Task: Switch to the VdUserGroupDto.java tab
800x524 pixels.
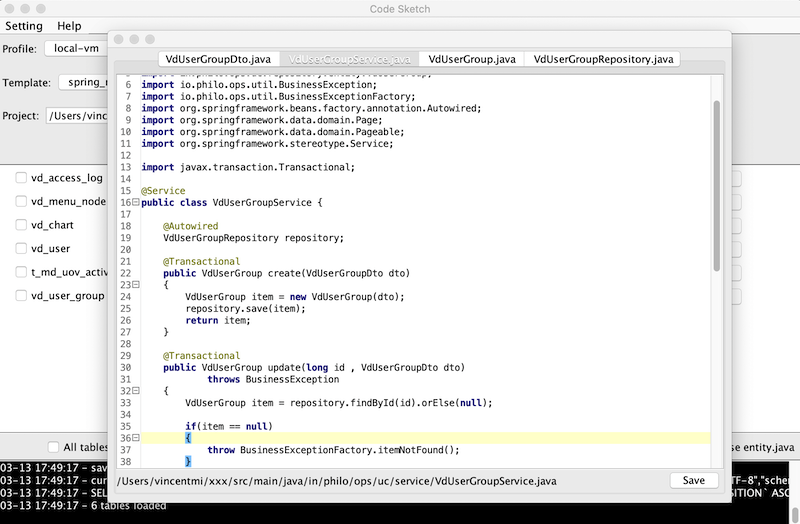Action: pos(217,59)
